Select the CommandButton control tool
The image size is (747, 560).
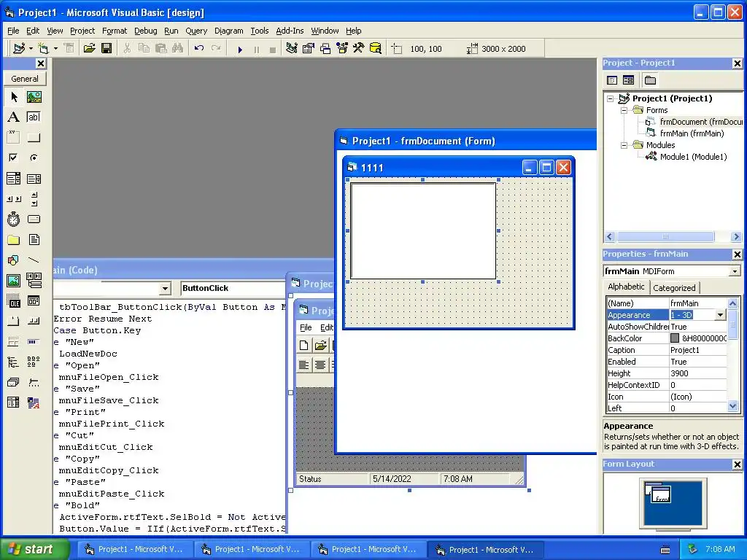tap(34, 138)
